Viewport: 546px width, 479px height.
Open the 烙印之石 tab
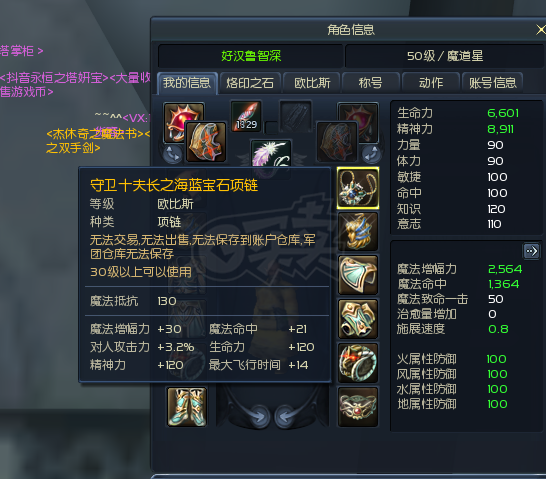click(250, 83)
